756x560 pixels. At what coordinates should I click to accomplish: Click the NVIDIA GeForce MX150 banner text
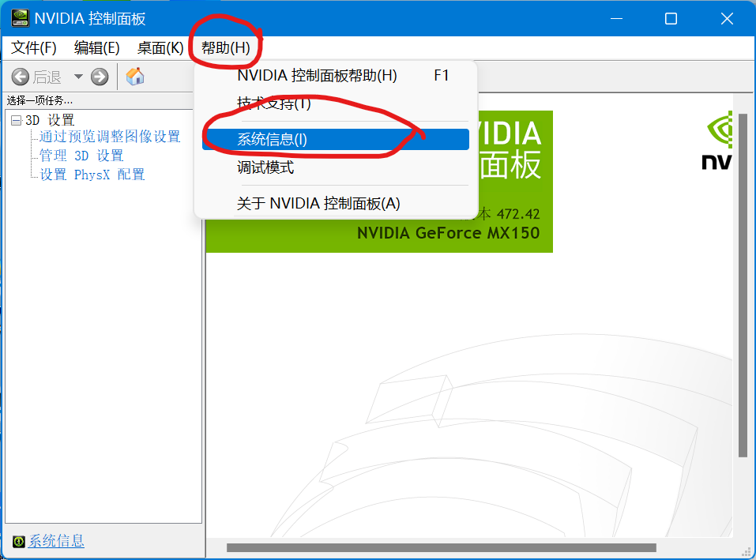coord(448,233)
